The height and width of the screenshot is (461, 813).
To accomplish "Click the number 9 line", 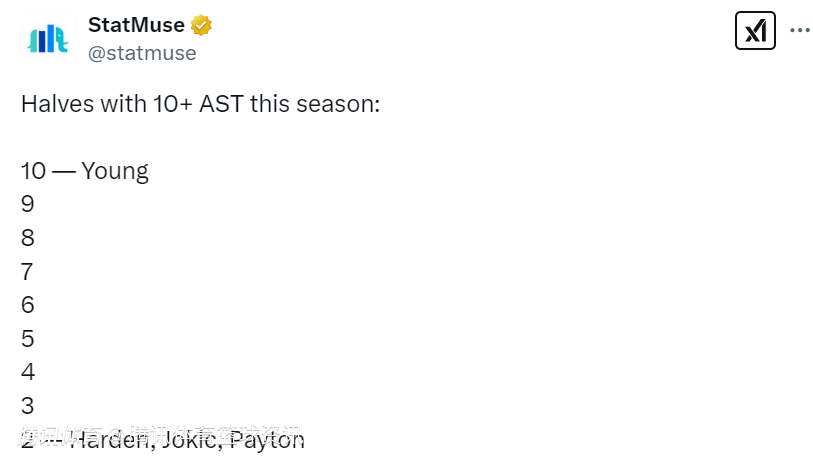I will tap(28, 205).
